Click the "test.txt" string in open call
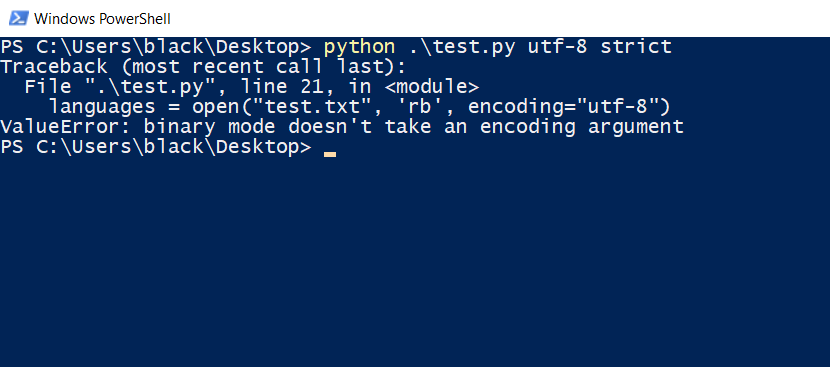 coord(312,107)
